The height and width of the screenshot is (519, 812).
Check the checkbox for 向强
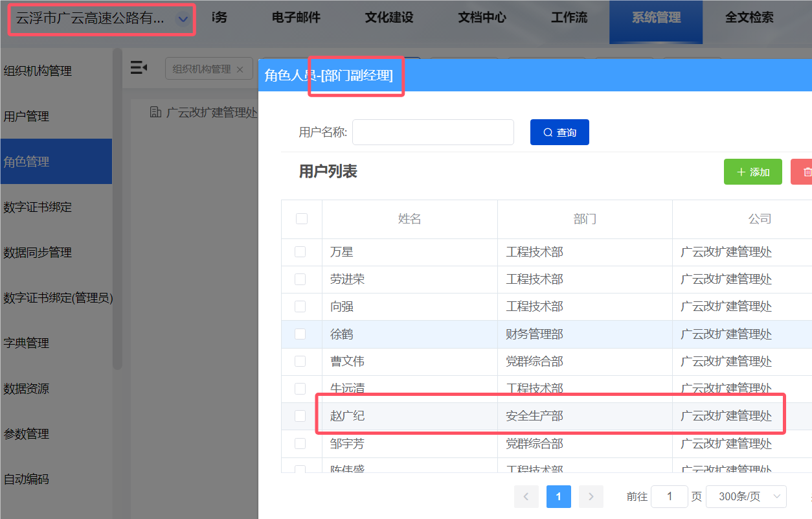300,306
